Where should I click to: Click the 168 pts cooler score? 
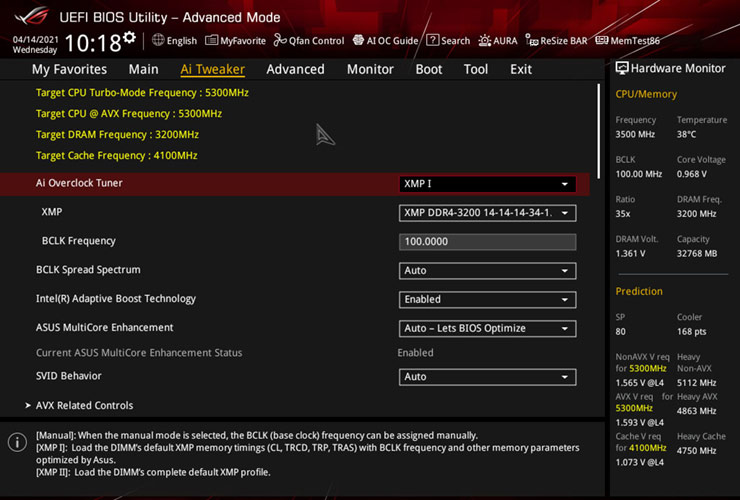(691, 331)
